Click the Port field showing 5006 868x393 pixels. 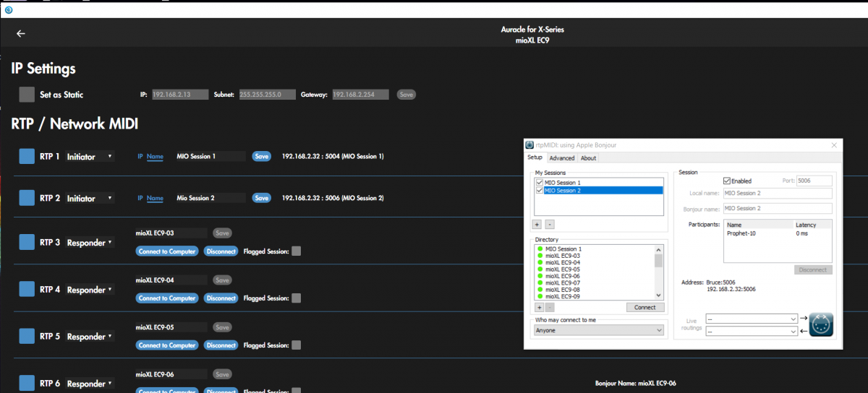pos(814,181)
